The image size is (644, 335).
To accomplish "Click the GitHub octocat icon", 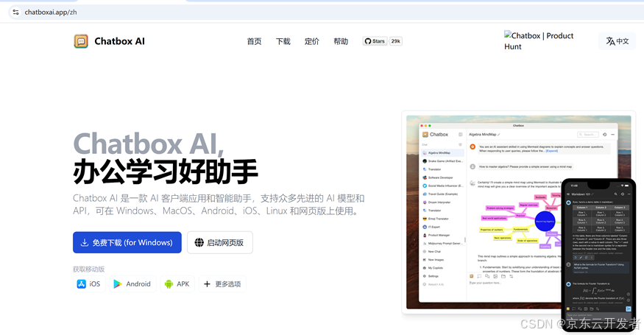I will [x=368, y=41].
